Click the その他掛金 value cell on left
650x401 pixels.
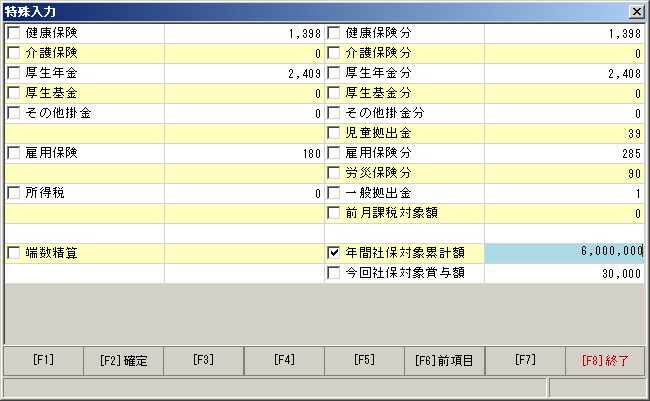(x=244, y=113)
